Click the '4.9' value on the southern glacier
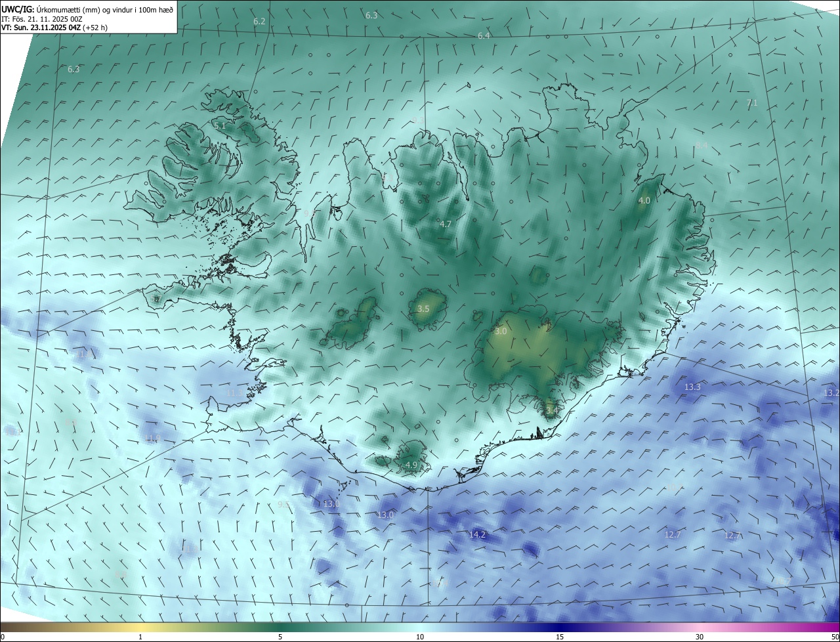840x642 pixels. pos(411,465)
